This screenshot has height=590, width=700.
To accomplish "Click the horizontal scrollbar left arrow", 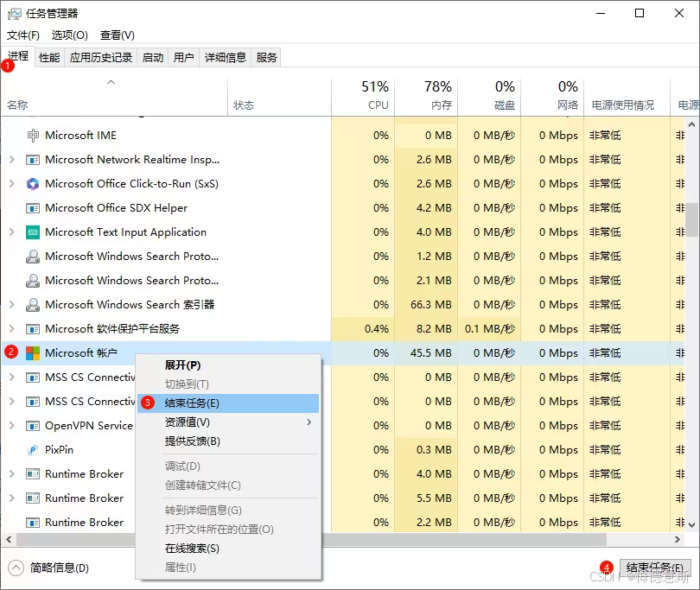I will tap(9, 540).
